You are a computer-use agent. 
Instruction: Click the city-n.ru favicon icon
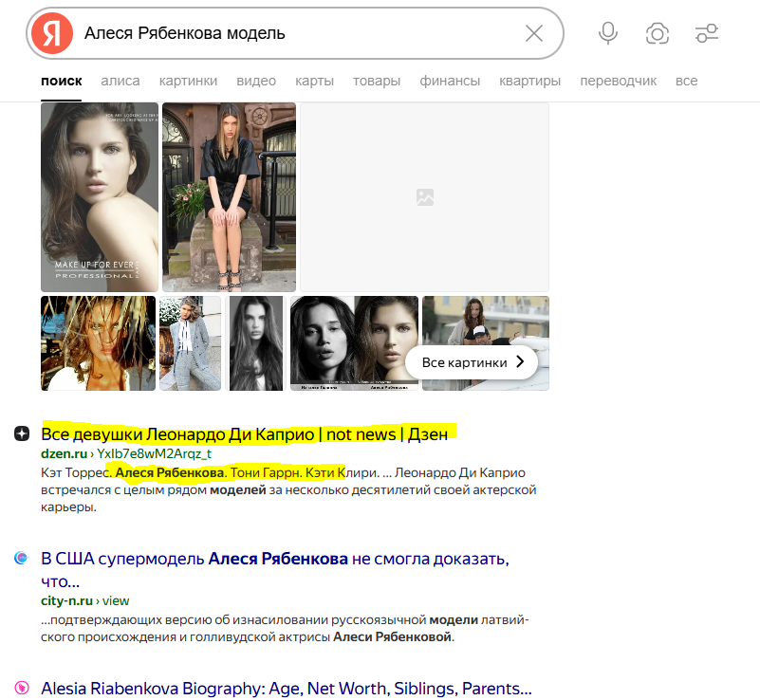coord(22,558)
